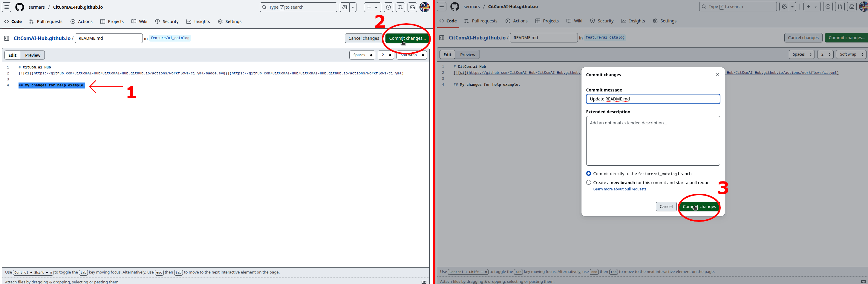Click green Commit changes button in dialog
The width and height of the screenshot is (868, 284).
click(x=699, y=206)
